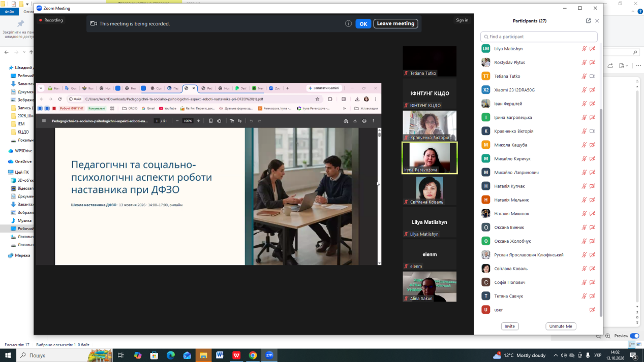
Task: Go back in the File Explorer window
Action: pyautogui.click(x=7, y=52)
